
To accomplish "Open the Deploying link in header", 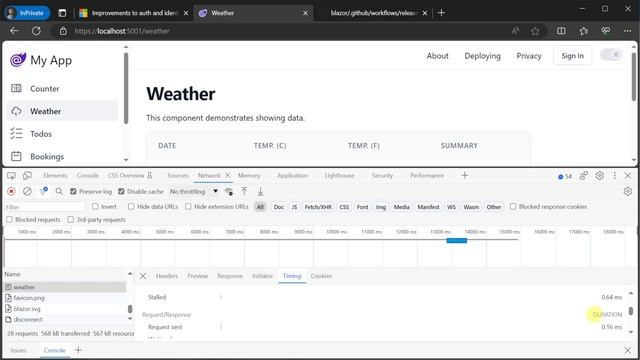I will (482, 56).
